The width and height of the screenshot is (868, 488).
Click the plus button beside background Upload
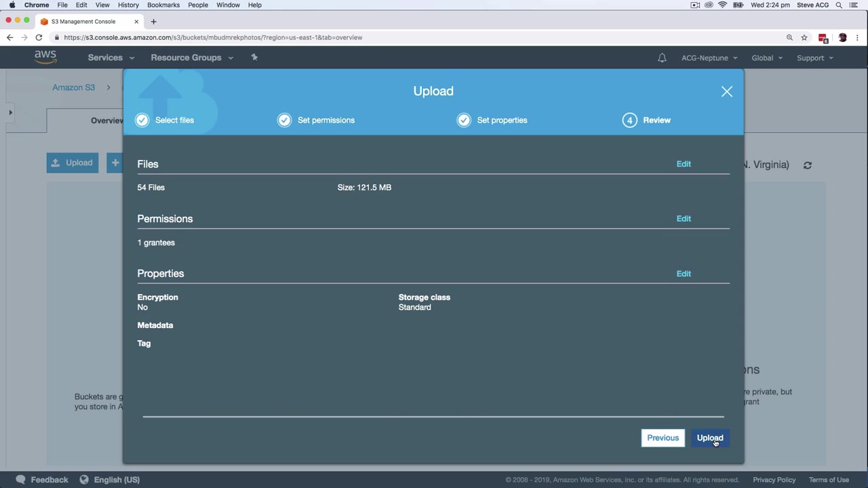(x=115, y=163)
